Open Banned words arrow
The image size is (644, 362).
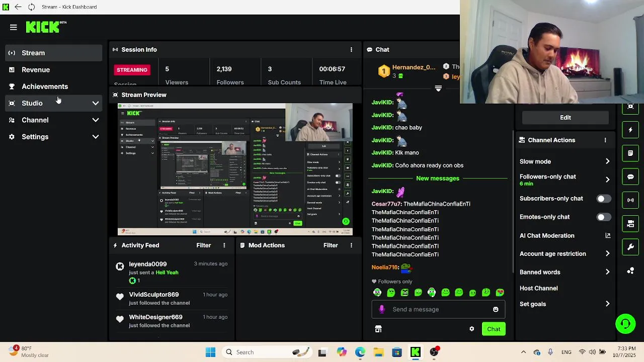tap(607, 272)
